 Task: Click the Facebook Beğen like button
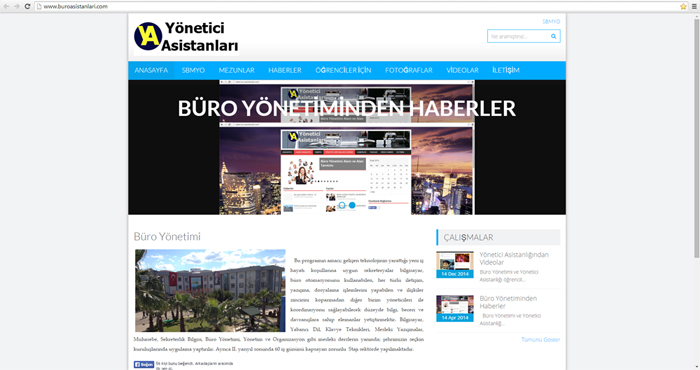(x=144, y=364)
